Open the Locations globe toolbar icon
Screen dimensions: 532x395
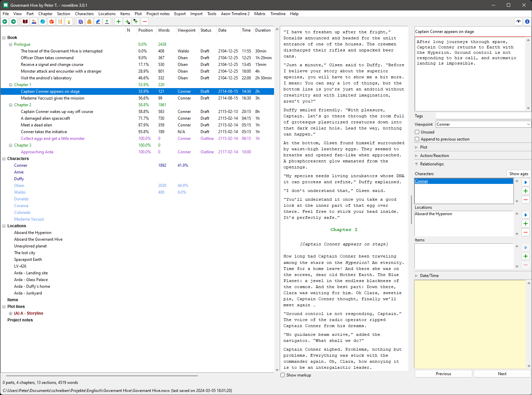[x=43, y=22]
